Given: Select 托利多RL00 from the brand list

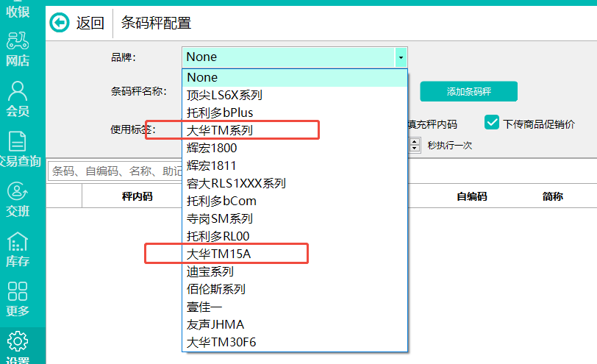Looking at the screenshot, I should [x=295, y=237].
